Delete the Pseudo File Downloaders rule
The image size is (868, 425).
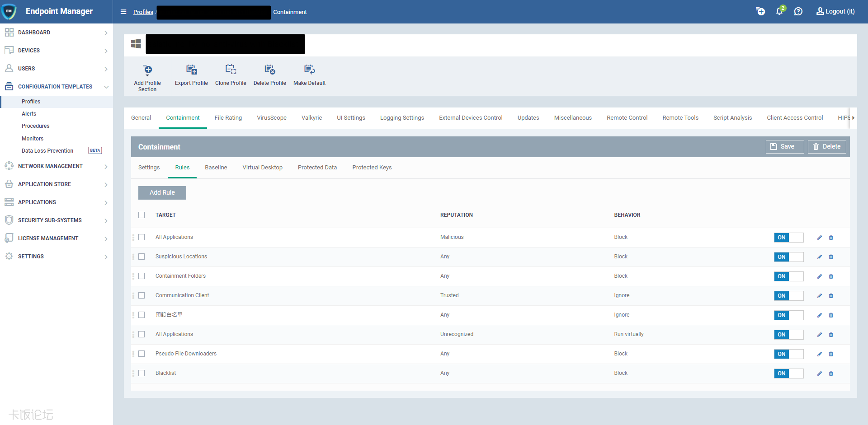[831, 354]
